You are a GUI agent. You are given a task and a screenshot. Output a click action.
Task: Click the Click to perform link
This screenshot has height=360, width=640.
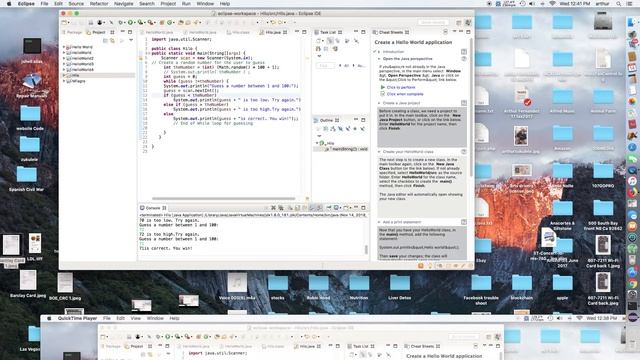tap(401, 87)
